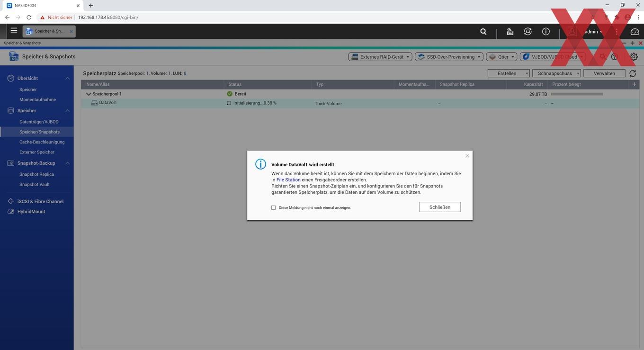Select the DataVol1 row
This screenshot has width=644, height=350.
360,103
